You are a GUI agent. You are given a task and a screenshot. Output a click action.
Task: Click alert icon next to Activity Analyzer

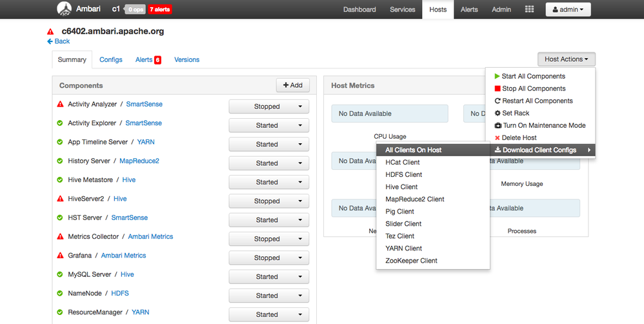[x=60, y=105]
